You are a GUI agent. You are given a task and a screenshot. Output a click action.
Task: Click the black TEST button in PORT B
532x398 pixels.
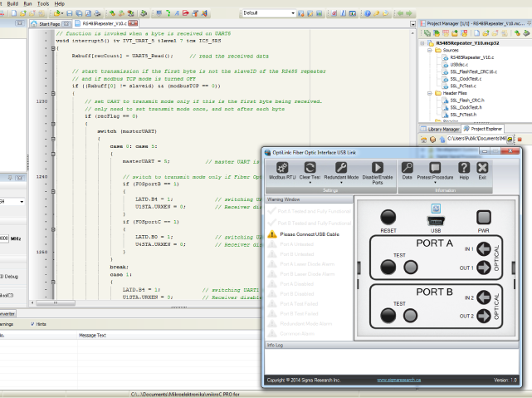[388, 316]
